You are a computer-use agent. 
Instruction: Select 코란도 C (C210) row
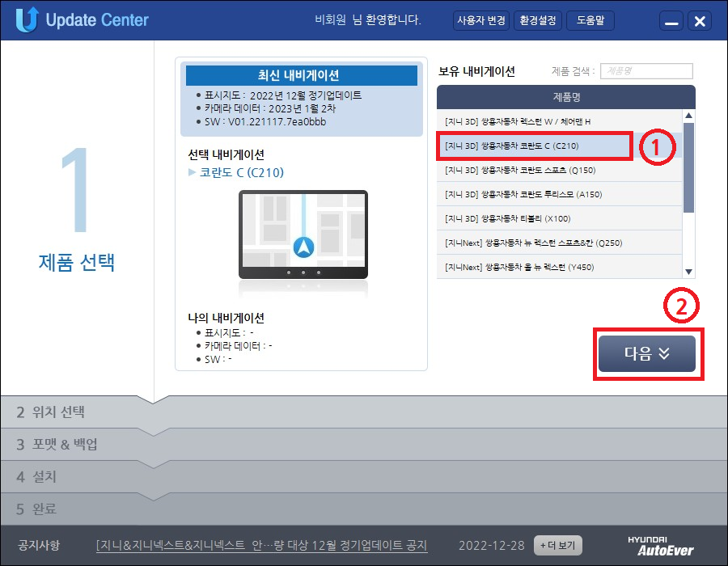[560, 146]
